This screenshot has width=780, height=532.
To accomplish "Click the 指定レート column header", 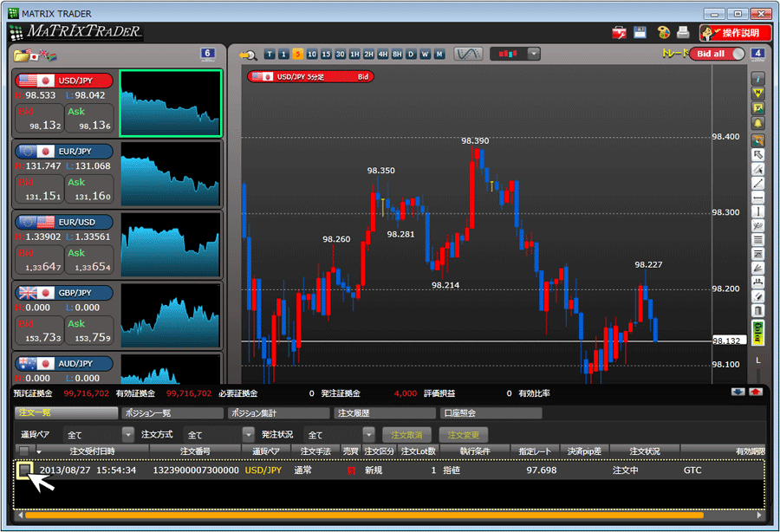I will click(535, 451).
